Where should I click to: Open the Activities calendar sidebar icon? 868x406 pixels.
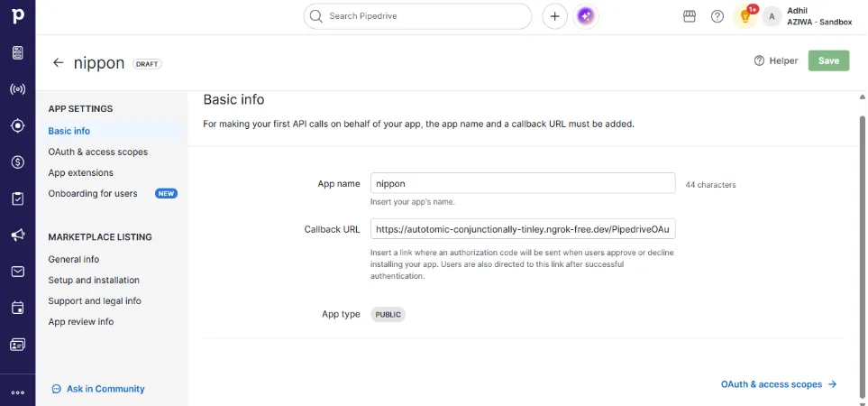pos(18,308)
